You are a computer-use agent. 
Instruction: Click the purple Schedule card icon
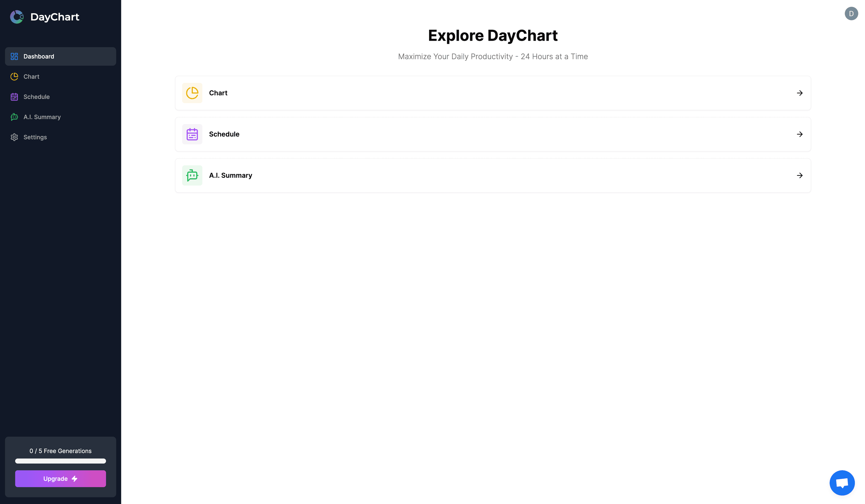(192, 134)
